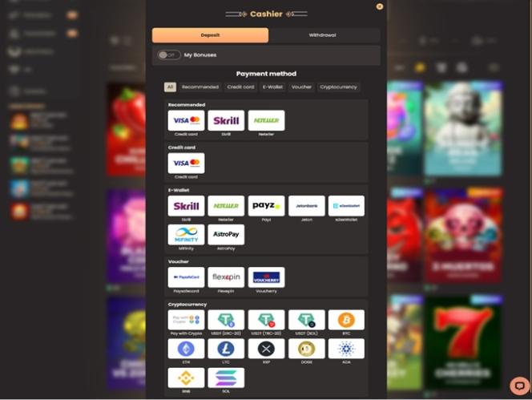
Task: Open the Deposit tab
Action: 210,35
